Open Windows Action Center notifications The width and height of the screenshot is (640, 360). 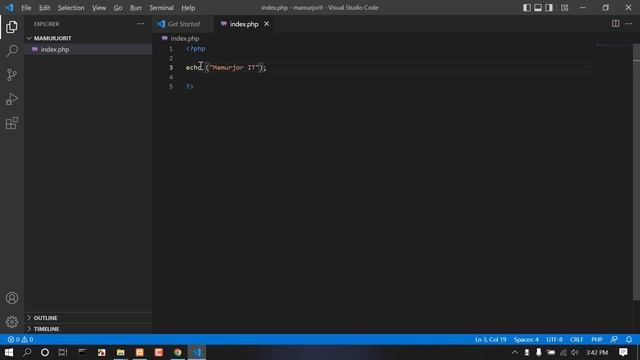[623, 352]
